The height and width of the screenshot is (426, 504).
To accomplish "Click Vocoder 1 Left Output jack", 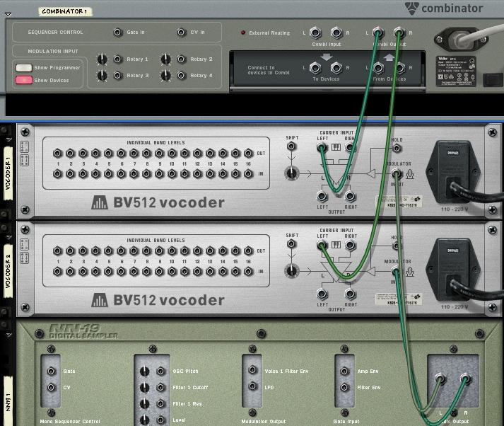I will coord(322,195).
